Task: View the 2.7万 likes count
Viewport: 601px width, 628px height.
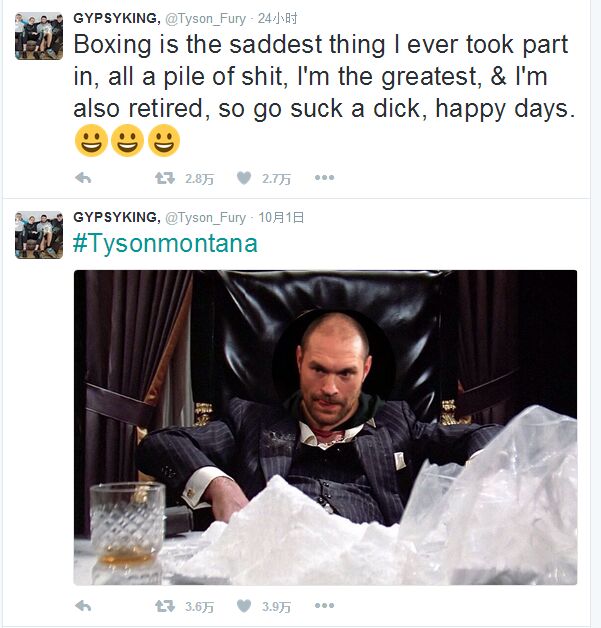Action: coord(276,179)
